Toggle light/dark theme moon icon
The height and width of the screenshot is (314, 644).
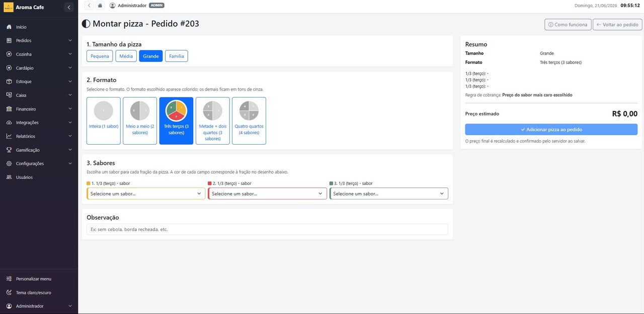point(9,292)
